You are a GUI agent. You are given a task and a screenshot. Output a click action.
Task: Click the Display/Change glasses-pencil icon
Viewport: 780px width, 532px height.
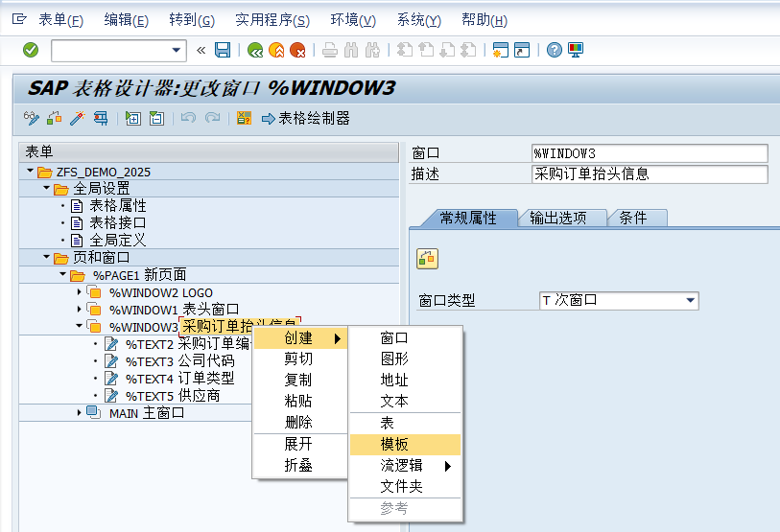point(32,118)
